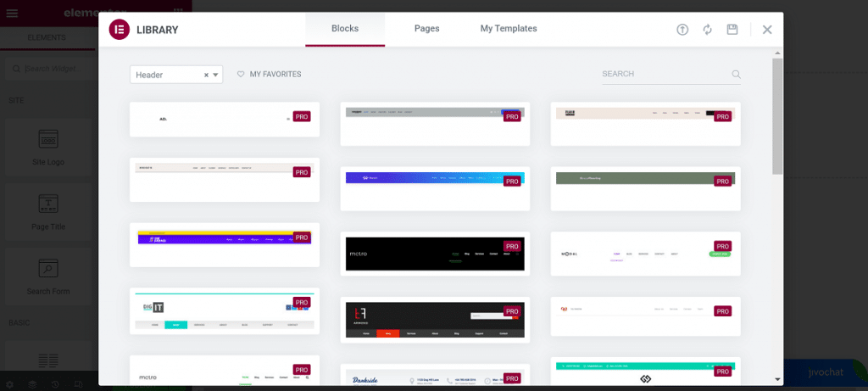Select the Page Title widget
868x391 pixels.
[48, 211]
